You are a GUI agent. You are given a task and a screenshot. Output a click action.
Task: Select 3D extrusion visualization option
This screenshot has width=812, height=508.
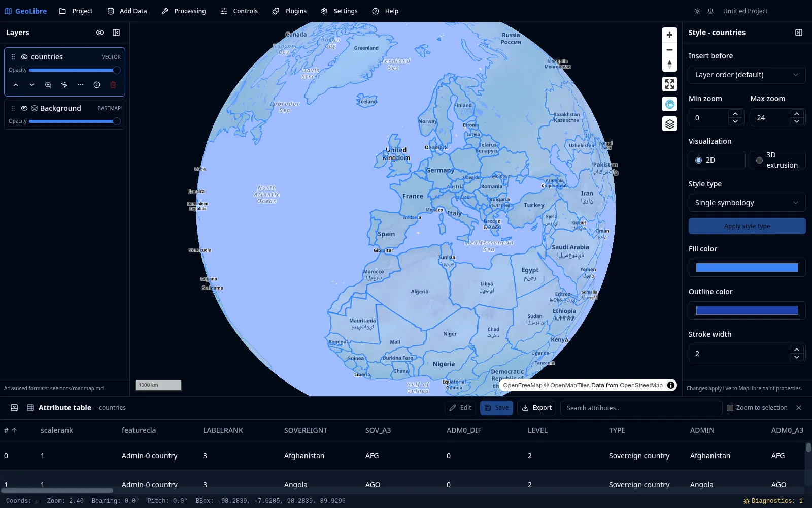pos(777,160)
